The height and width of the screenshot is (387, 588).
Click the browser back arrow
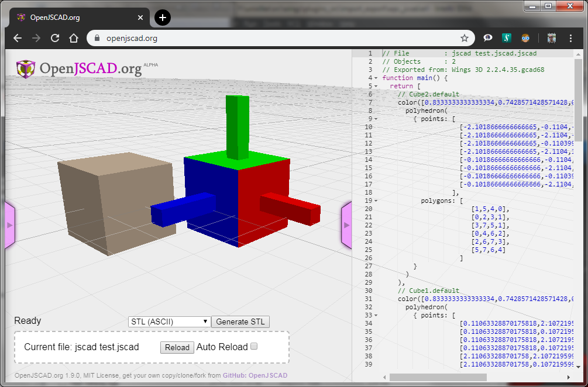point(18,38)
